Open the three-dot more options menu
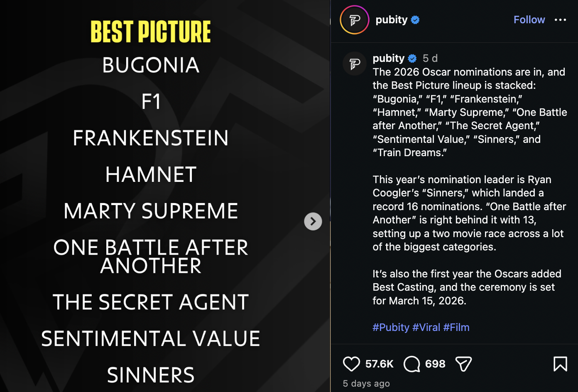The image size is (578, 392). point(560,20)
